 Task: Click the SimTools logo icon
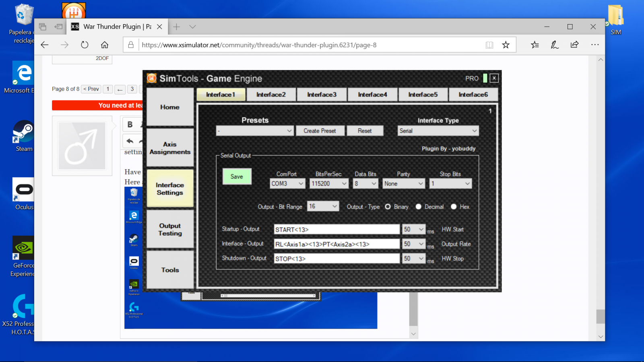(152, 78)
